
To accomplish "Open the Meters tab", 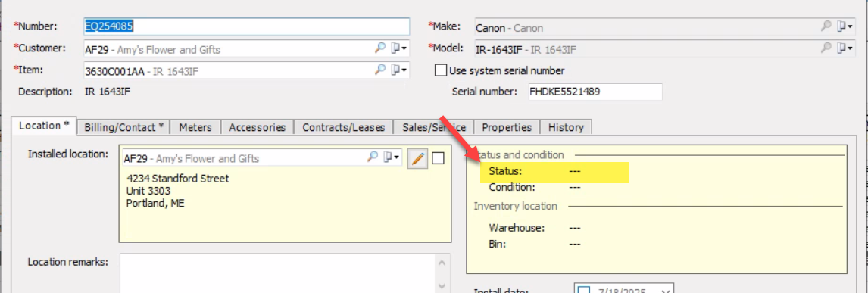I will pos(195,127).
